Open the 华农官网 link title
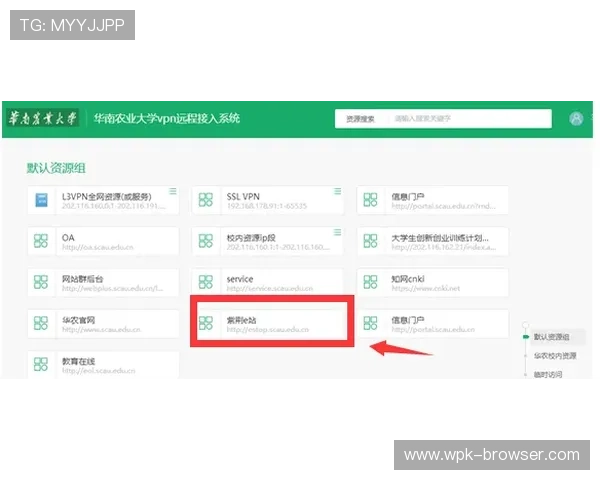Screen dimensions: 600x480 click(x=78, y=320)
